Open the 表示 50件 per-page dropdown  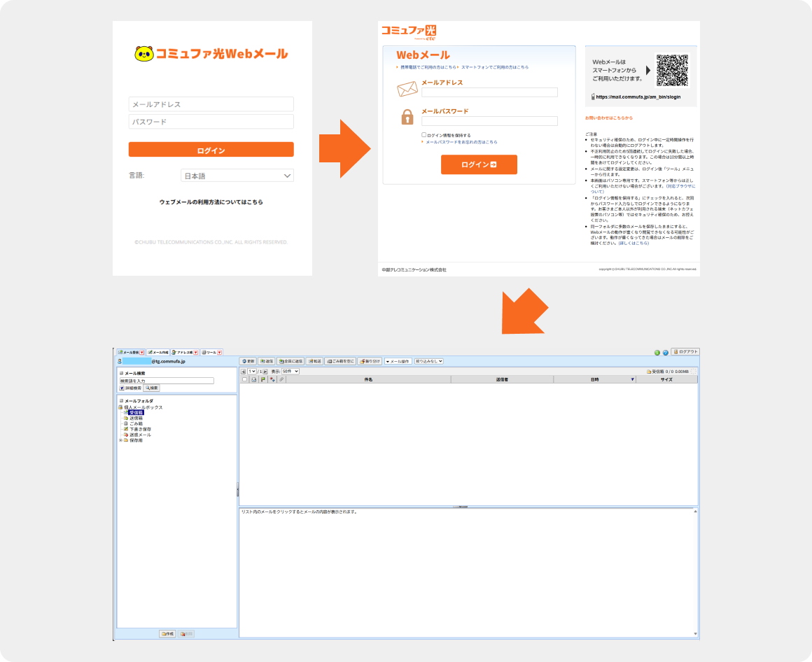(290, 371)
